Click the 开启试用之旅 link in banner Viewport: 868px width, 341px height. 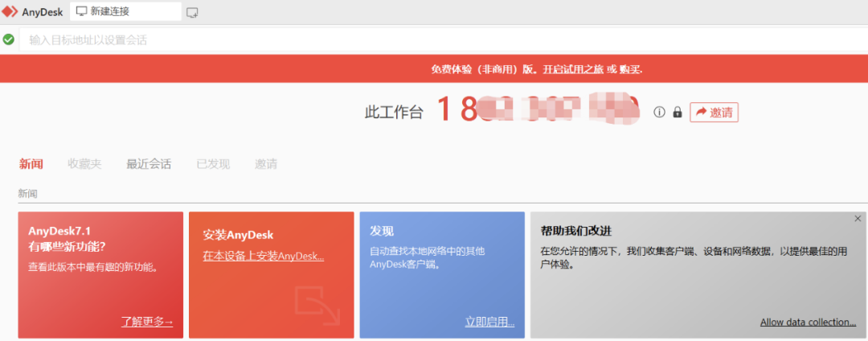coord(574,70)
